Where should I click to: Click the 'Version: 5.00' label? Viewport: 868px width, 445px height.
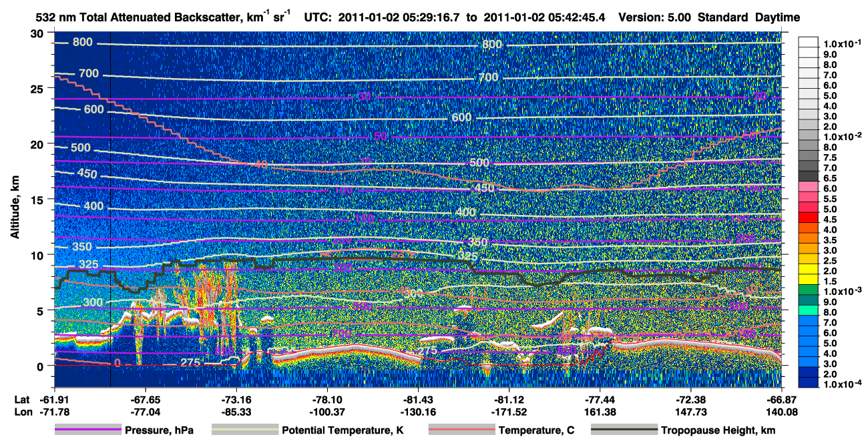pyautogui.click(x=655, y=17)
